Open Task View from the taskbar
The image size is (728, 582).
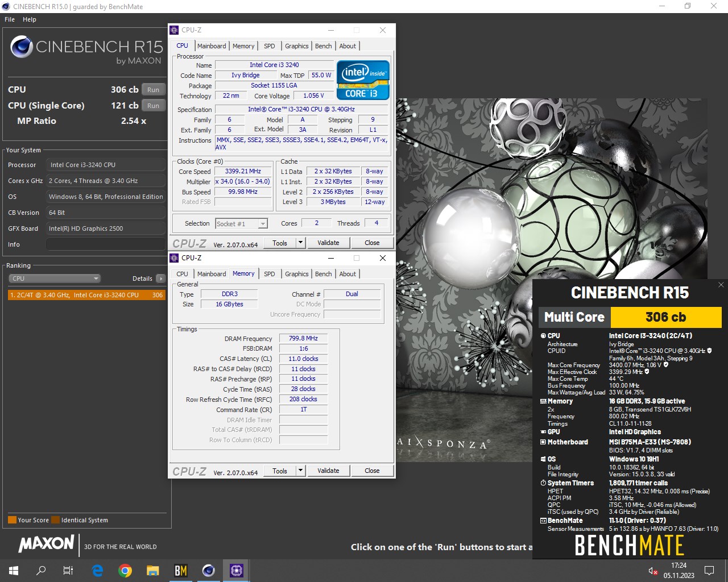68,571
